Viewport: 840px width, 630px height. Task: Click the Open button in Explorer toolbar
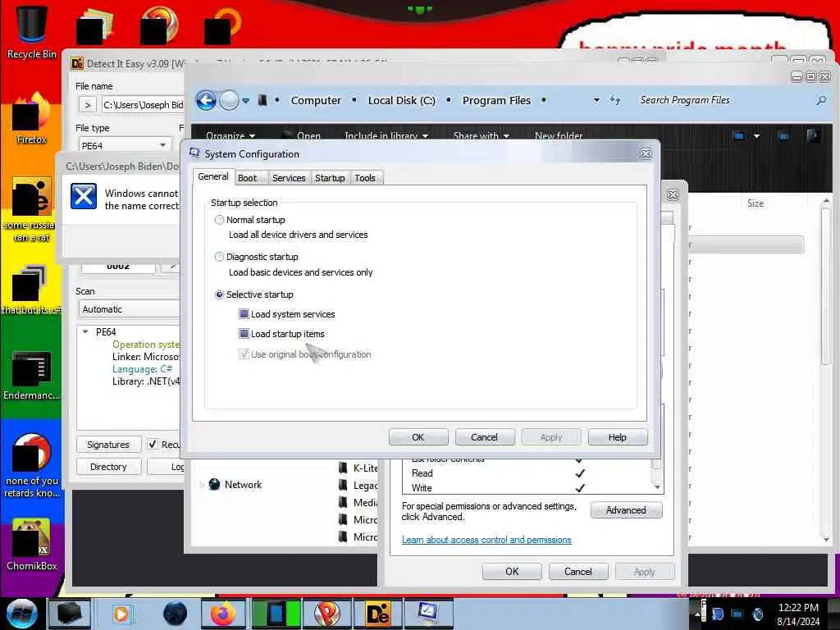(x=302, y=135)
